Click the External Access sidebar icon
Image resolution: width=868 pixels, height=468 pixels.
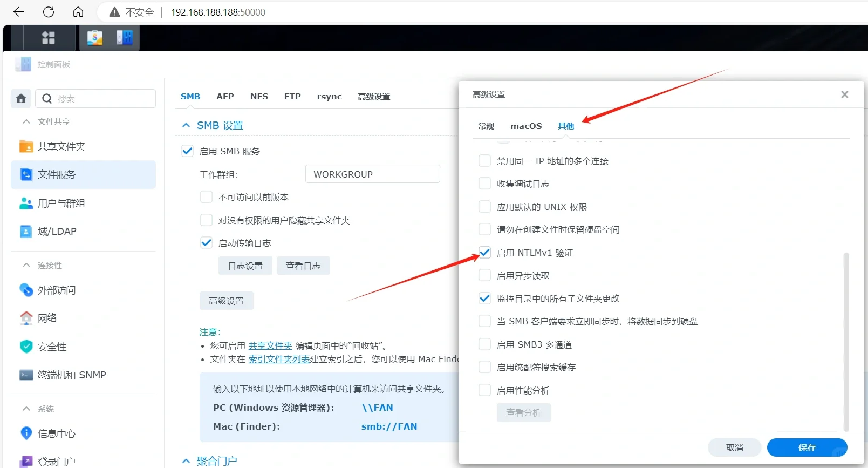[26, 290]
